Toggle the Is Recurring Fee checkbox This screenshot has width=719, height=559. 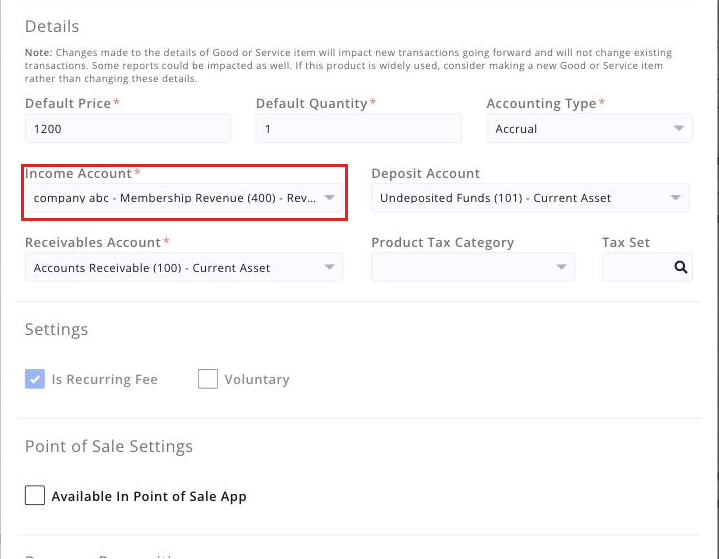(35, 379)
